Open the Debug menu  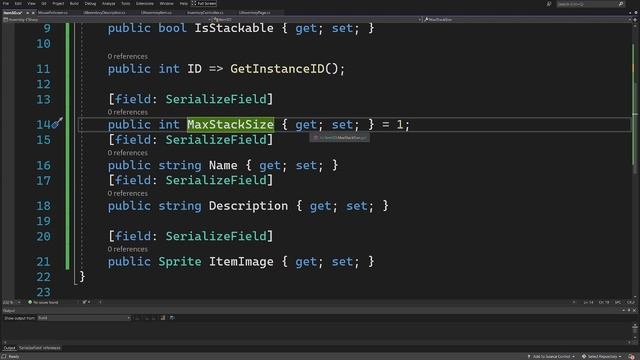coord(90,4)
